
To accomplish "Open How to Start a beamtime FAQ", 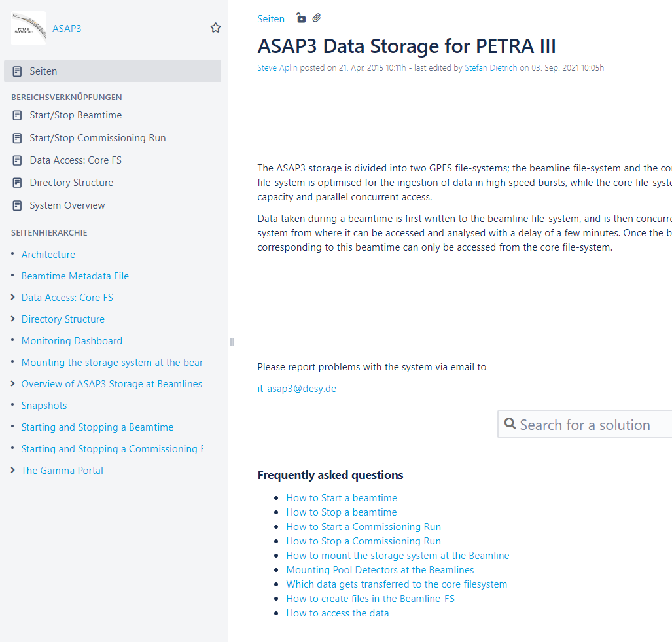I will point(342,498).
